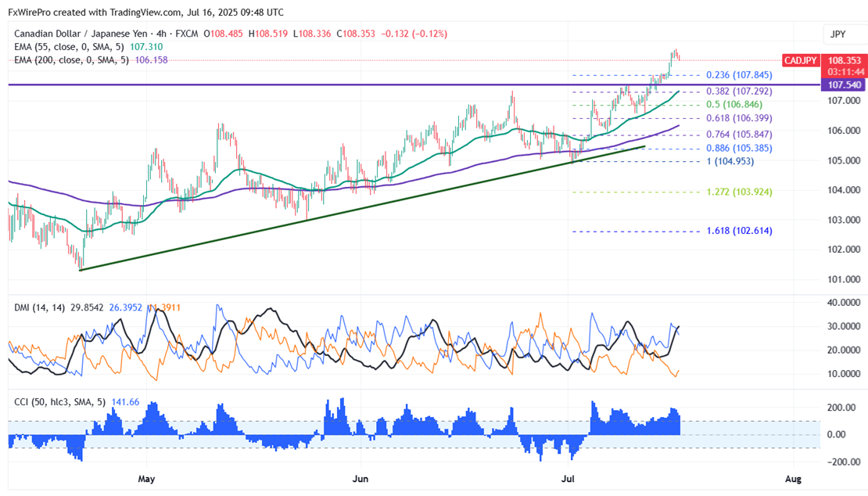Click the −0.132 (−0.12%) change readout
Screen dimensions: 868x496
click(414, 34)
